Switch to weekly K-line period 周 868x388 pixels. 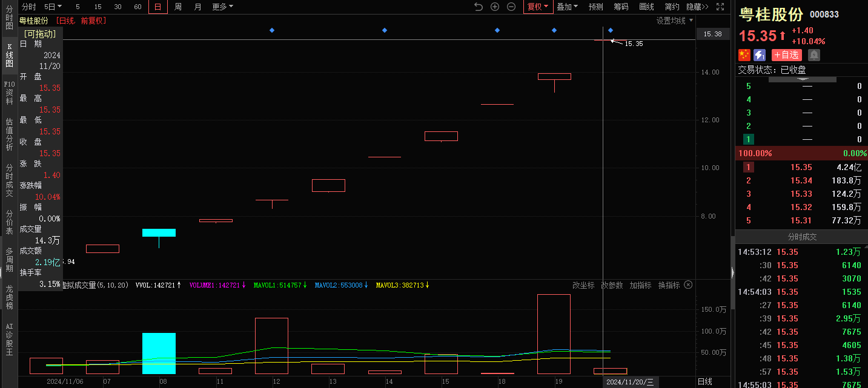tap(177, 7)
